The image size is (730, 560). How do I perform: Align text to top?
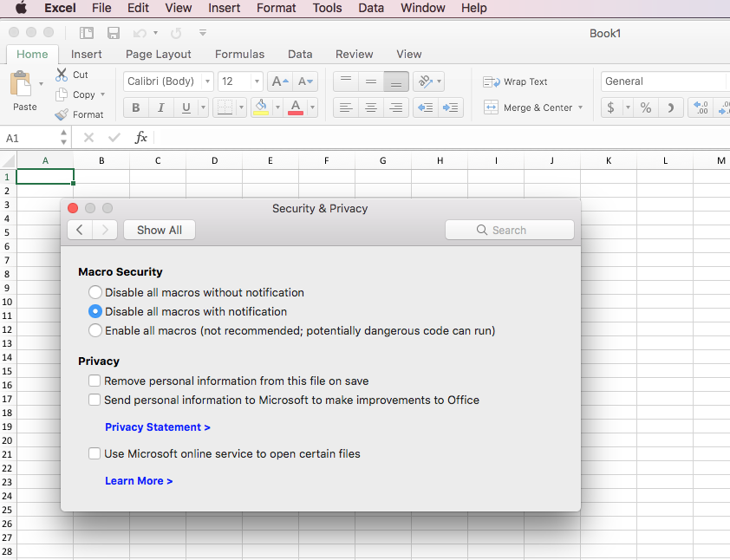pyautogui.click(x=346, y=81)
